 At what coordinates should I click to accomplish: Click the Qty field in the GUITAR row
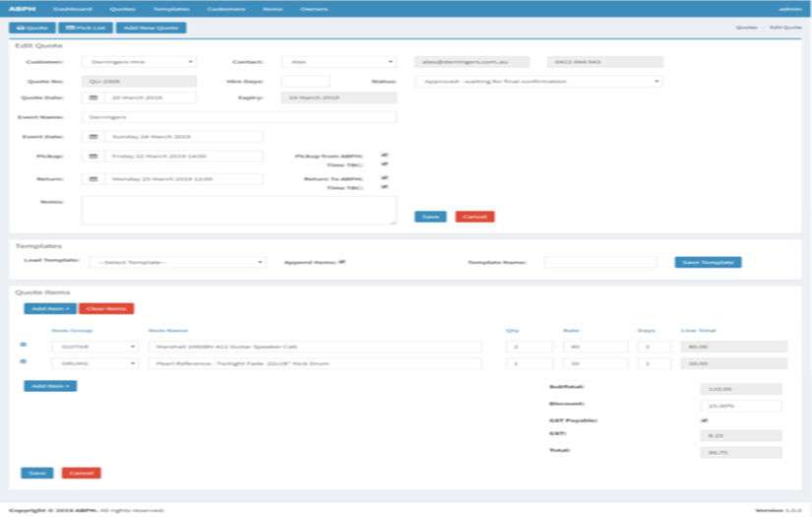530,347
